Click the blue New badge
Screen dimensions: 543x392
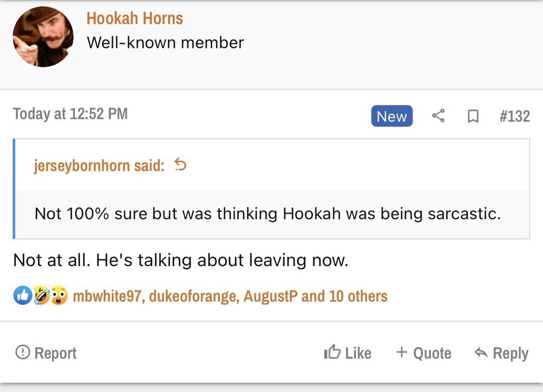click(x=392, y=116)
